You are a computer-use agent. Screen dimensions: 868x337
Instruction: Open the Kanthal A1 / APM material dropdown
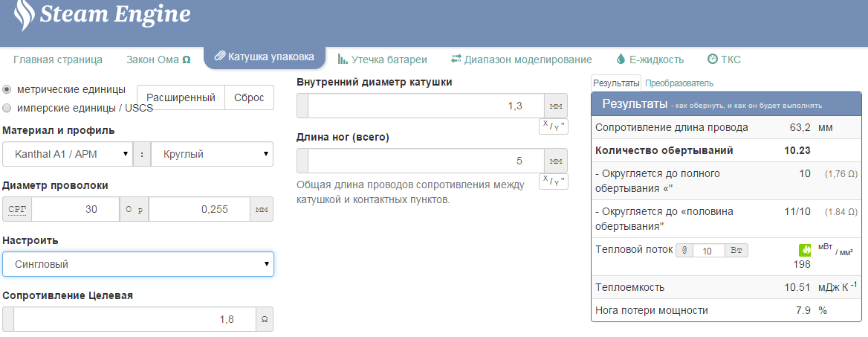(68, 154)
